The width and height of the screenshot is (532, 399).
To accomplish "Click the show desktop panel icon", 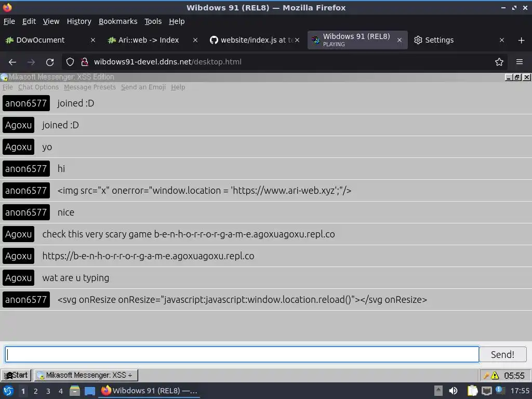I will pos(90,391).
